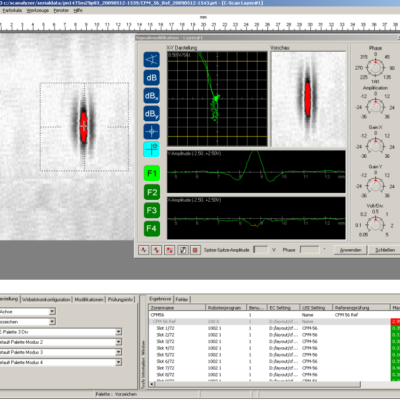
Task: Toggle the cyan crosshair cursor icon
Action: [152, 150]
